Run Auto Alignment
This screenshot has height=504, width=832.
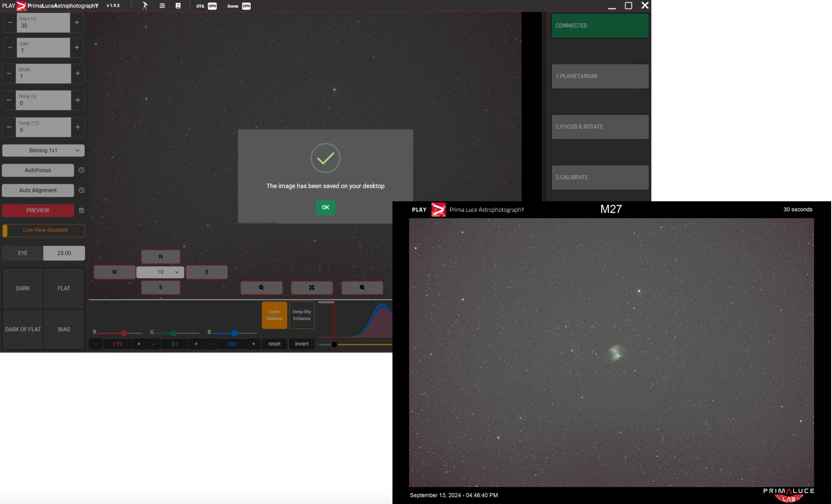[38, 190]
